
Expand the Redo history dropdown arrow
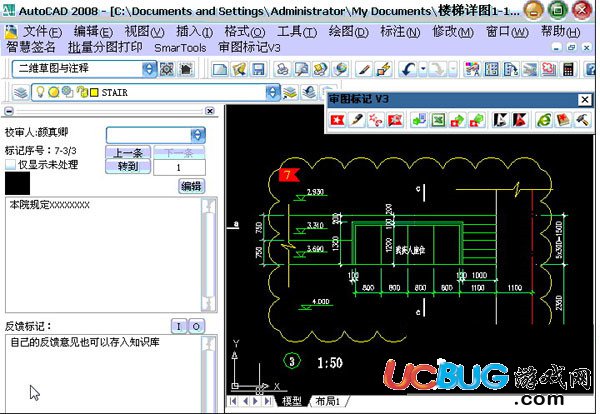click(453, 69)
